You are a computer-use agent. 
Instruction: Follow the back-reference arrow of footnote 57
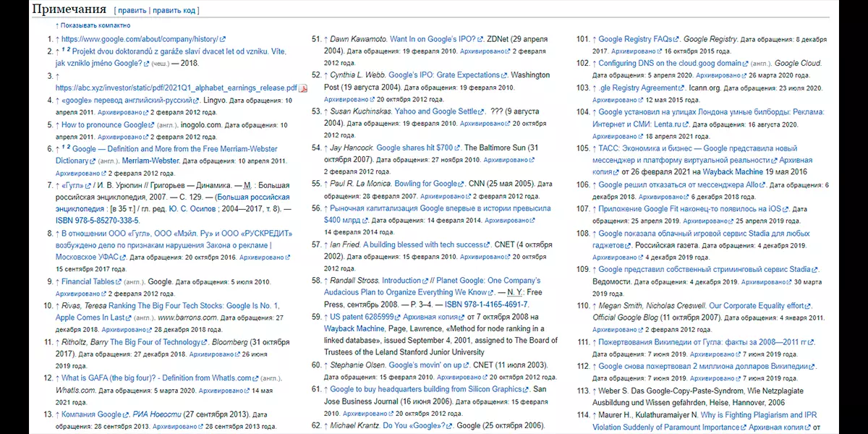325,244
